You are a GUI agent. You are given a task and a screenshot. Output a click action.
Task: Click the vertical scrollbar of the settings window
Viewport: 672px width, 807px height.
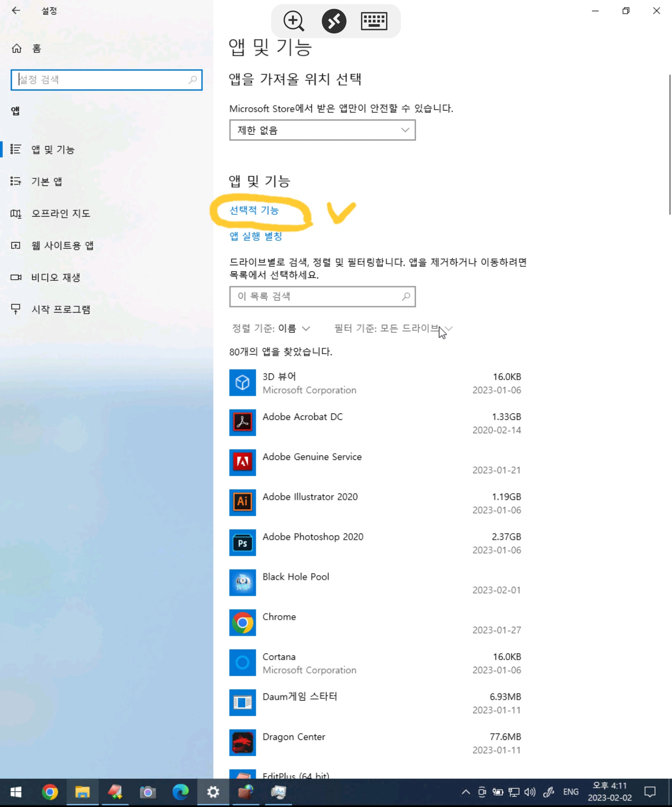670,145
